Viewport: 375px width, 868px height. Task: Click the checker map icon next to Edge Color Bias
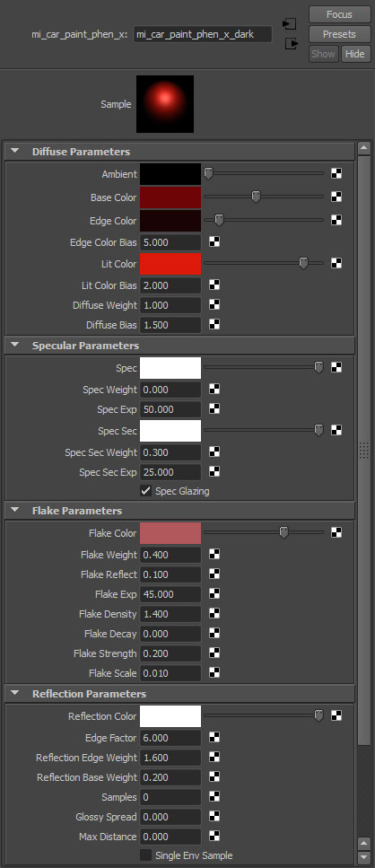(x=214, y=242)
